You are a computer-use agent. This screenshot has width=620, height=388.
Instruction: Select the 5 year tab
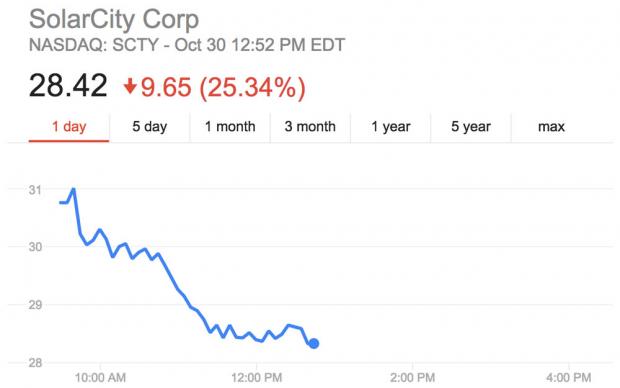[x=471, y=127]
